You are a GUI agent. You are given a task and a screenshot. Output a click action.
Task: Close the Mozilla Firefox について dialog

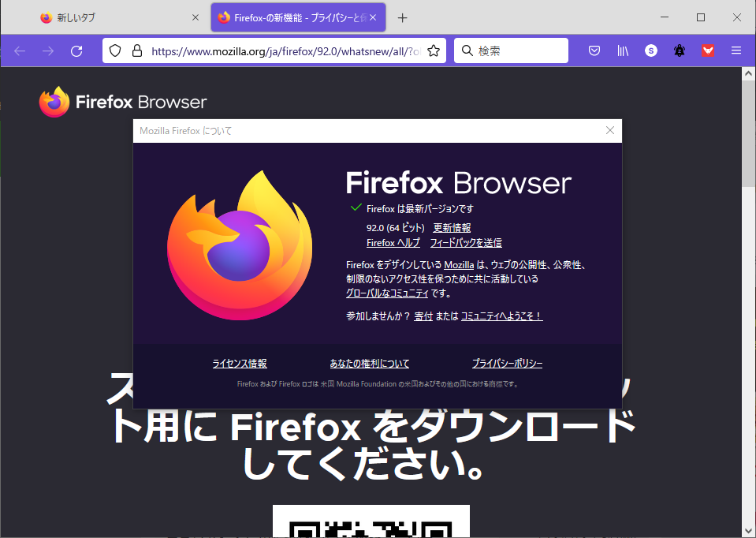coord(609,130)
